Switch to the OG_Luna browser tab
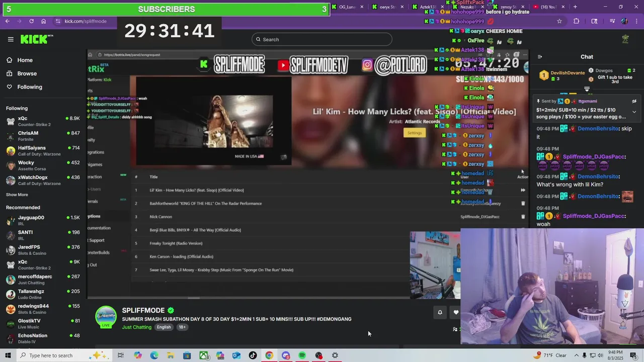 coord(347,7)
